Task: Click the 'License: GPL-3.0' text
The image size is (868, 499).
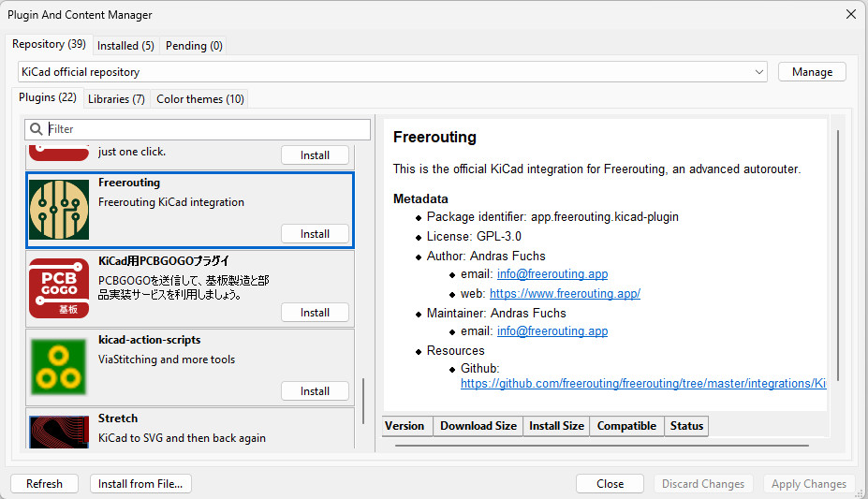Action: tap(474, 236)
